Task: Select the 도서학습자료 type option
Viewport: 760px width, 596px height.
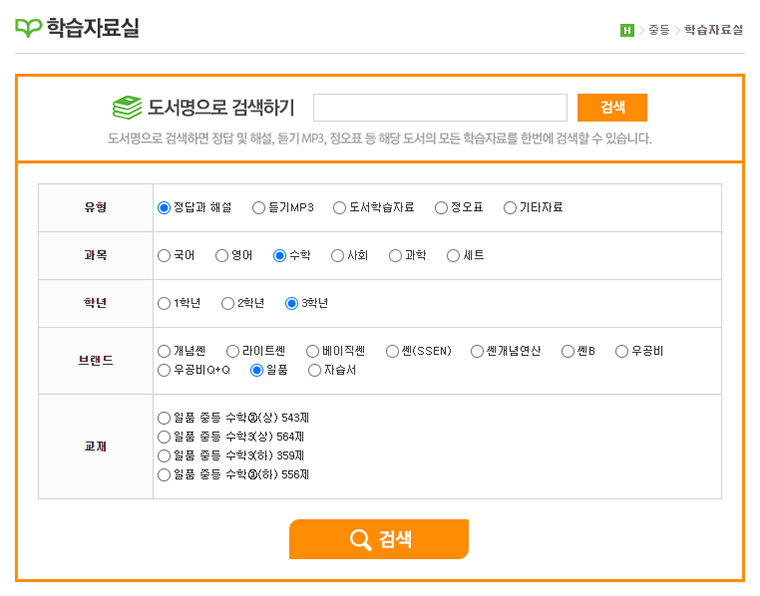Action: tap(339, 207)
